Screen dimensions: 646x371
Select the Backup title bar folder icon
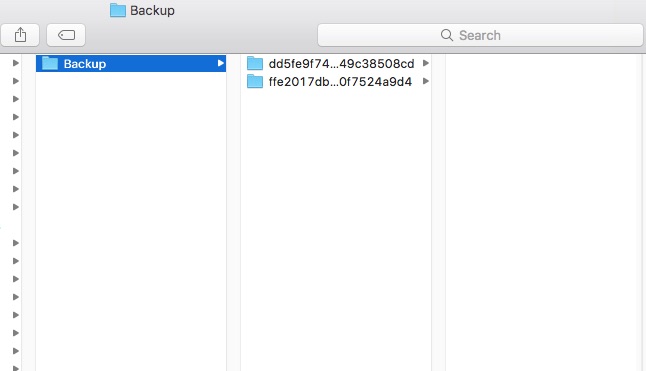click(118, 10)
